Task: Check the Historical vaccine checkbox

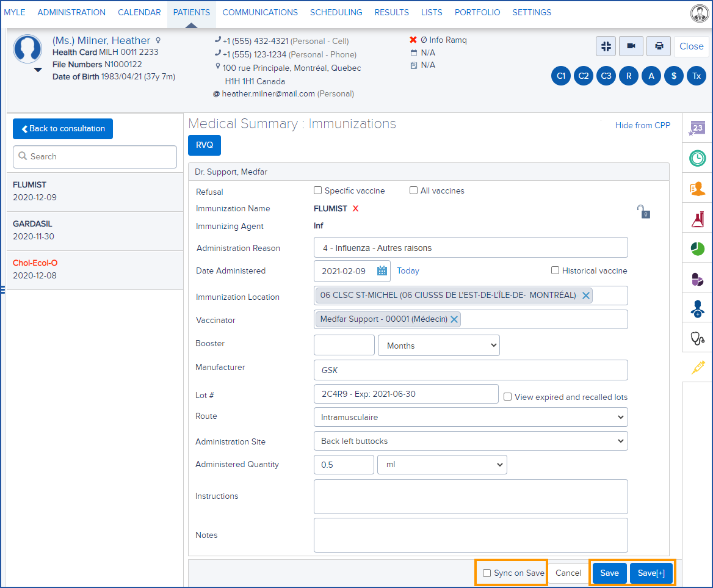Action: (554, 270)
